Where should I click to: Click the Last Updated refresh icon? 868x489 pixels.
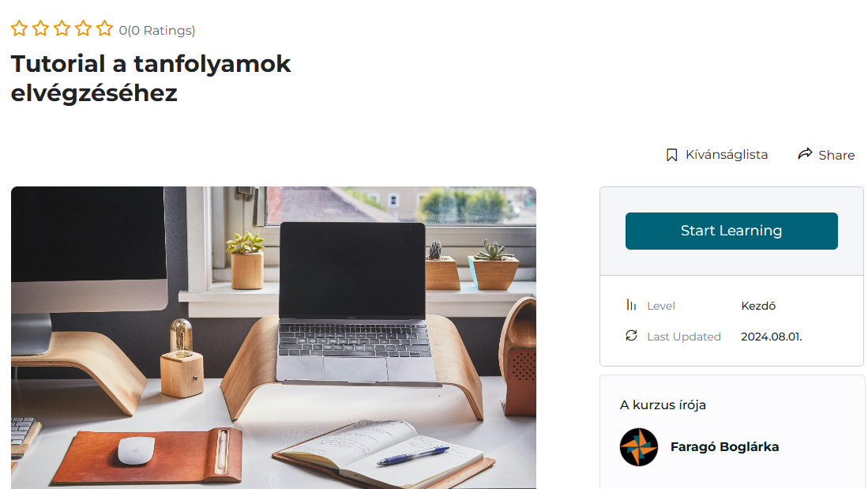(631, 336)
